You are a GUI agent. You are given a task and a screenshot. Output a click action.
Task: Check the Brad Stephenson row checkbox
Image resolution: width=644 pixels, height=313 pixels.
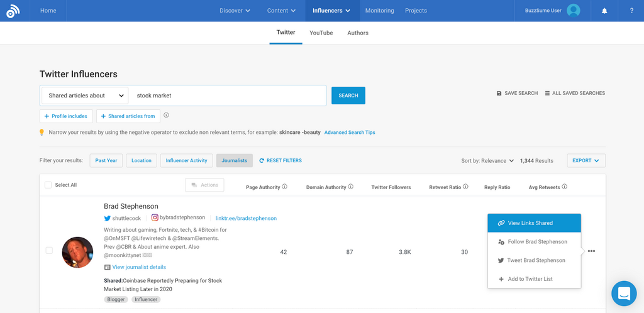pyautogui.click(x=49, y=251)
